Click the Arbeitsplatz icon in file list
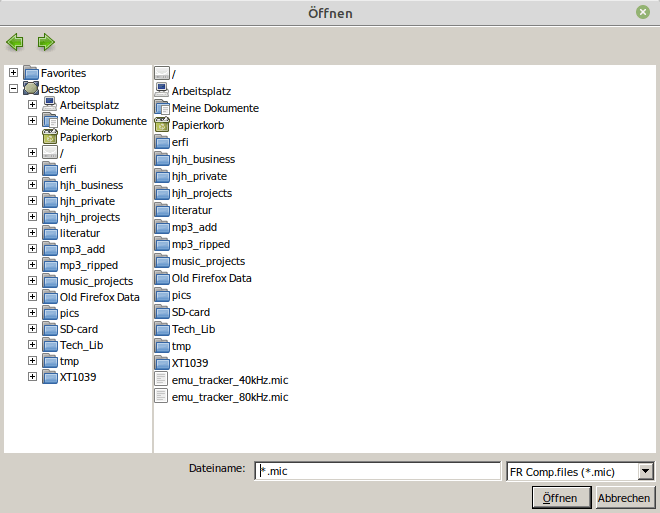Screen dimensions: 660x513 [x=162, y=90]
